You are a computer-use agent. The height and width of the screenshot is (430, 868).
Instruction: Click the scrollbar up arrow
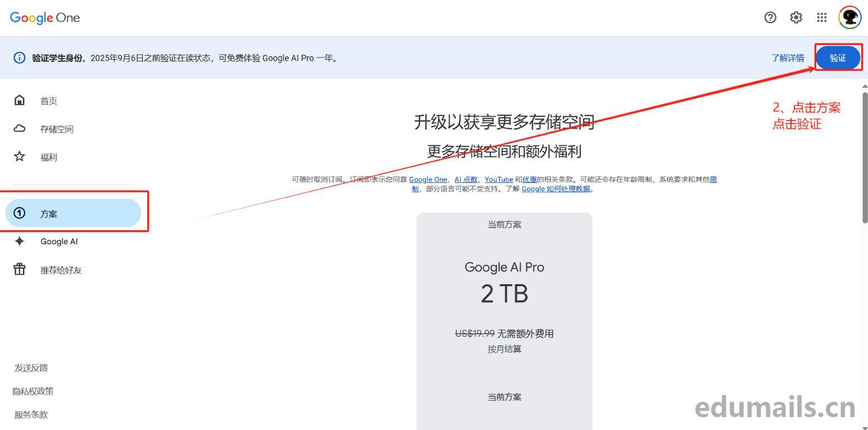865,86
